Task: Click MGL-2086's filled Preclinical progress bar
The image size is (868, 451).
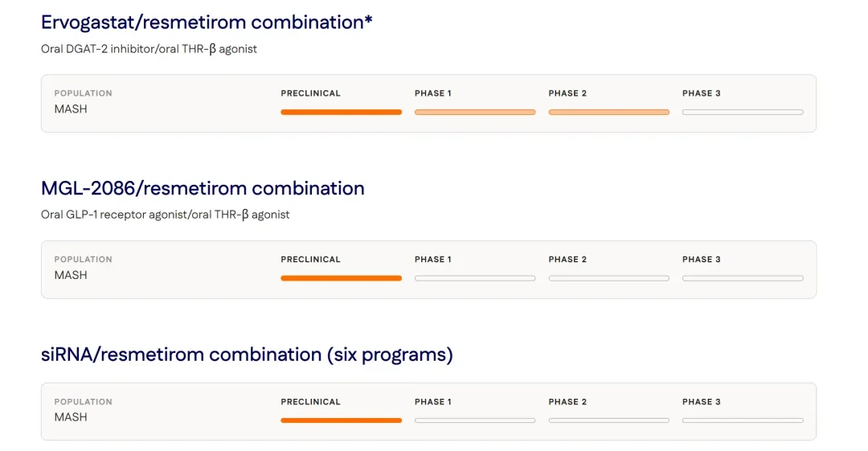Action: (x=341, y=278)
